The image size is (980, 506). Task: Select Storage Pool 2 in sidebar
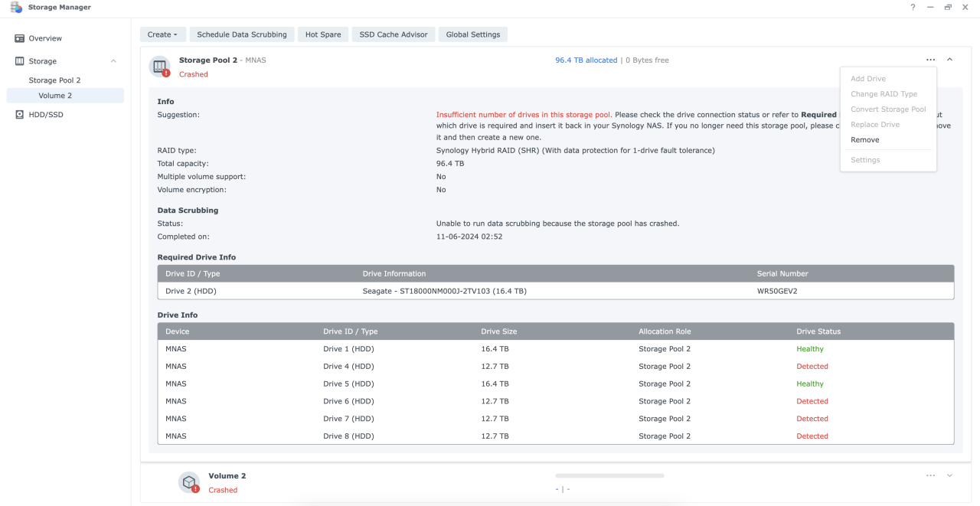point(54,80)
